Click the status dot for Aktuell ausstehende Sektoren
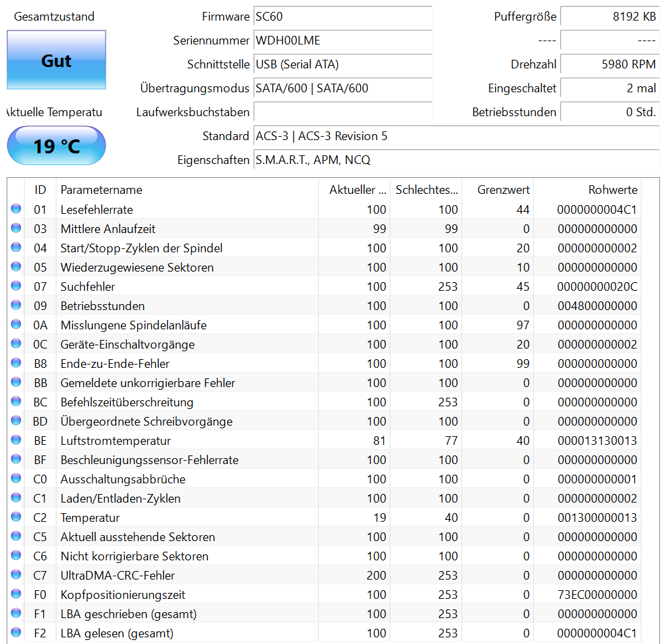 pos(16,536)
